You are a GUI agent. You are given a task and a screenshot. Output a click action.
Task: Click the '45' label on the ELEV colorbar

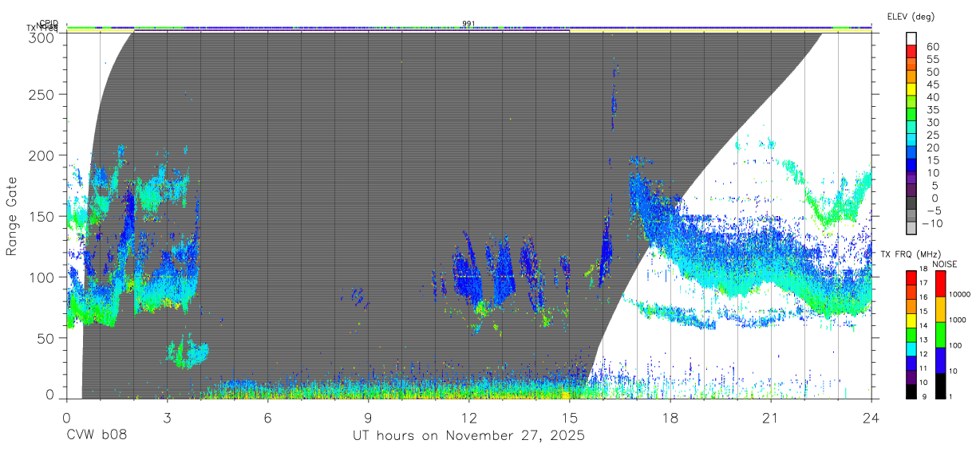(x=933, y=85)
